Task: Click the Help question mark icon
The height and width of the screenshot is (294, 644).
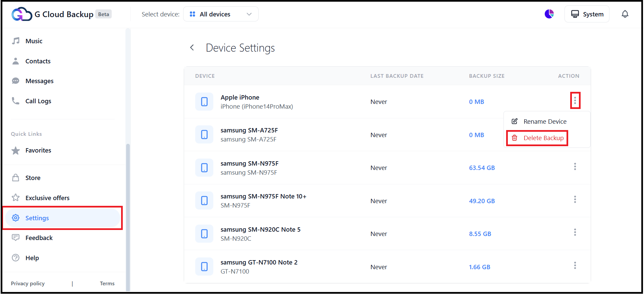Action: point(16,258)
